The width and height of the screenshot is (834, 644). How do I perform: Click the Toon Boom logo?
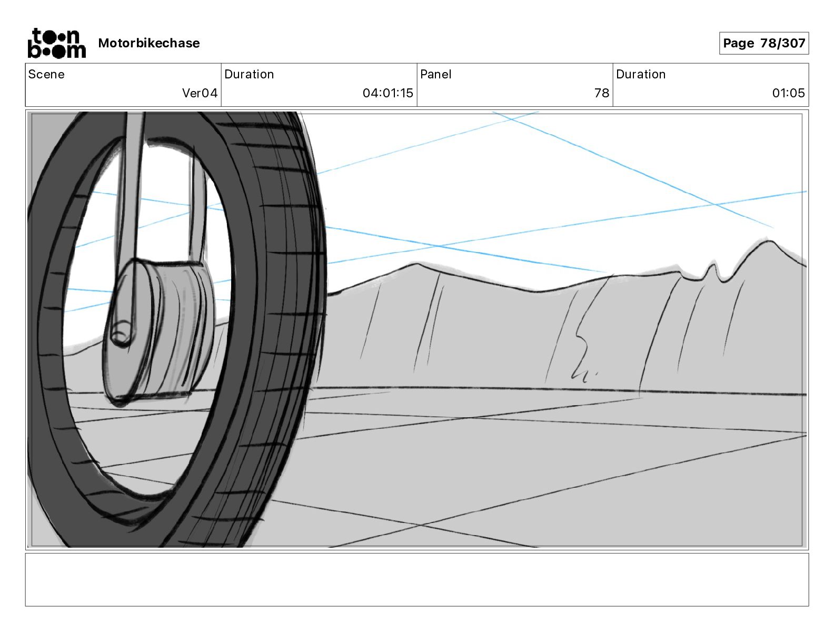pos(56,43)
